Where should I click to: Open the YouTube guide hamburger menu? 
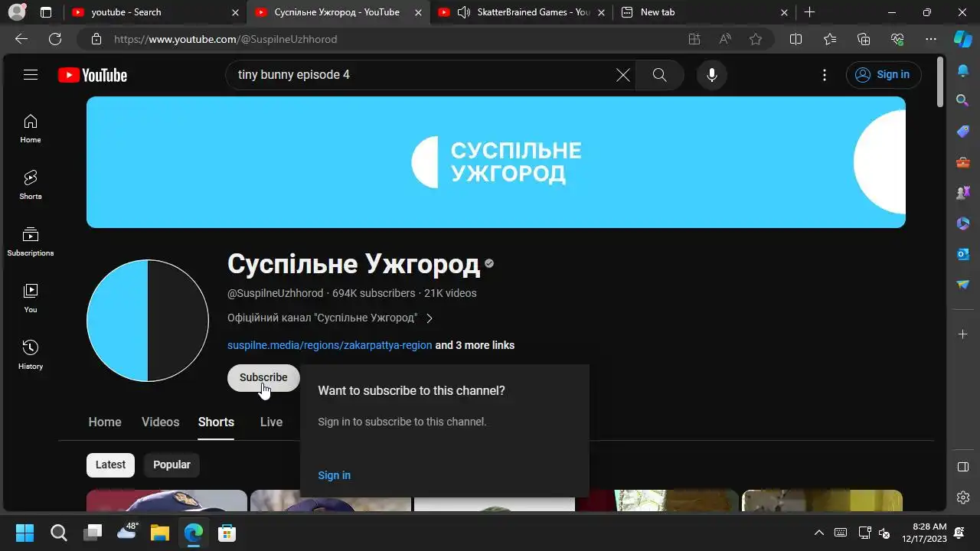click(x=31, y=75)
